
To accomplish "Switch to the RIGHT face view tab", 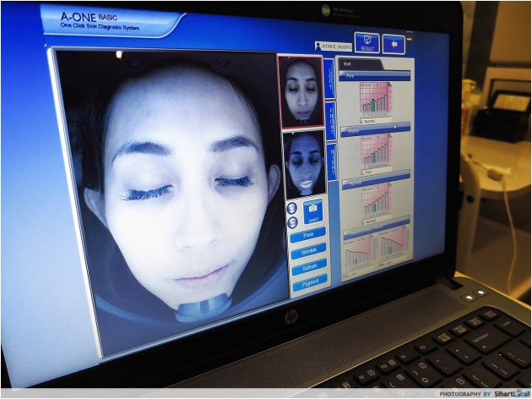I will [x=331, y=161].
